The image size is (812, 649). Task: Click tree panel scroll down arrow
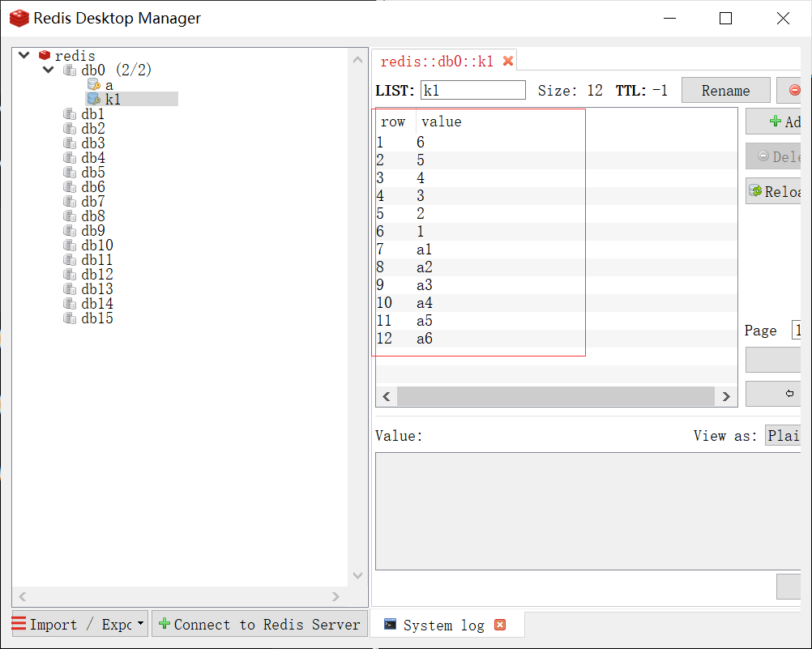point(357,575)
